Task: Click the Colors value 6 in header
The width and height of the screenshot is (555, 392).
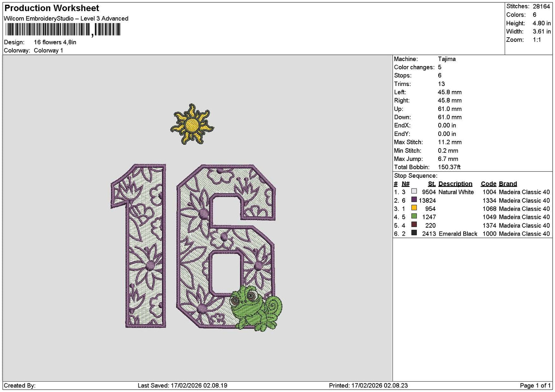Action: click(534, 15)
